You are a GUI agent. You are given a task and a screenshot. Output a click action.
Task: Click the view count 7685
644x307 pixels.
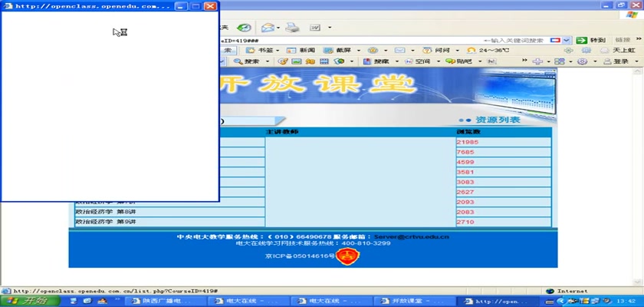tap(465, 152)
